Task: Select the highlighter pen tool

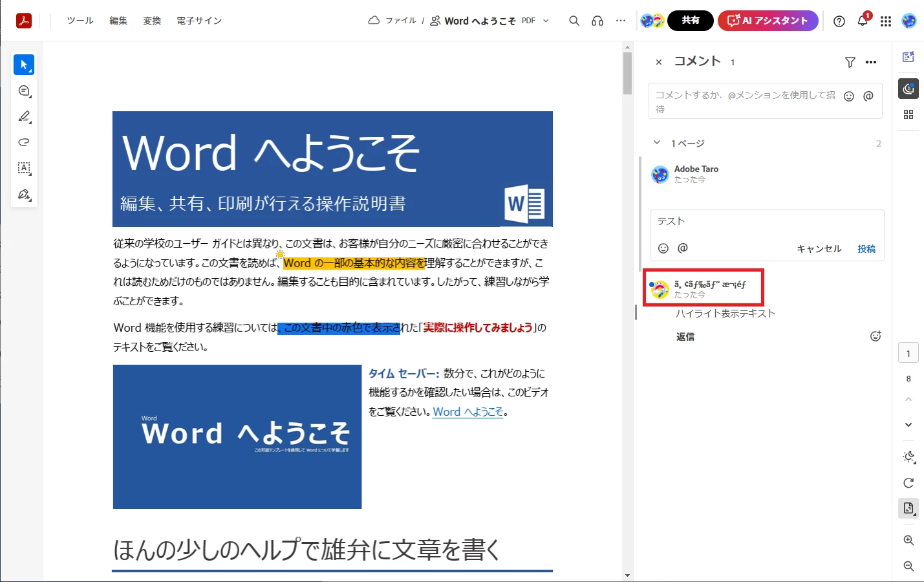Action: coord(24,117)
